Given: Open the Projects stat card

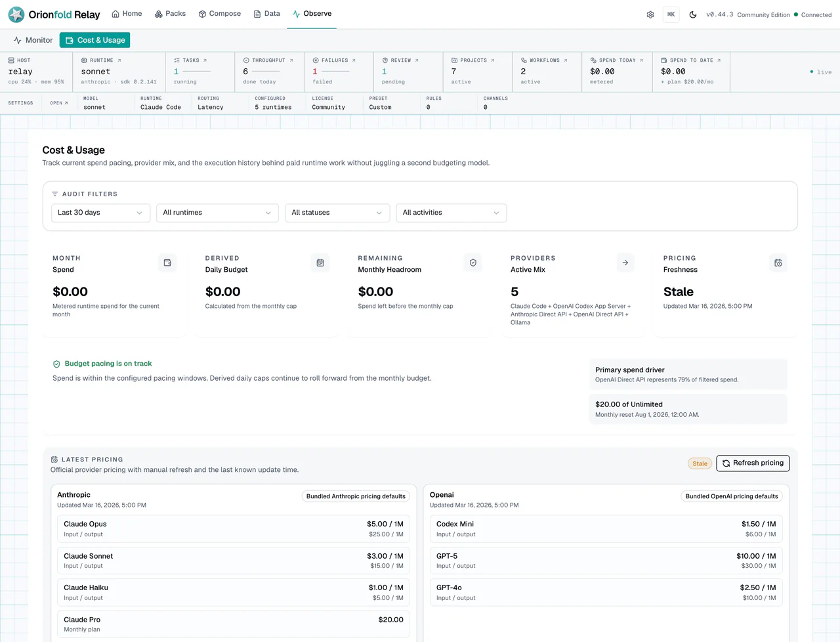Looking at the screenshot, I should 478,72.
